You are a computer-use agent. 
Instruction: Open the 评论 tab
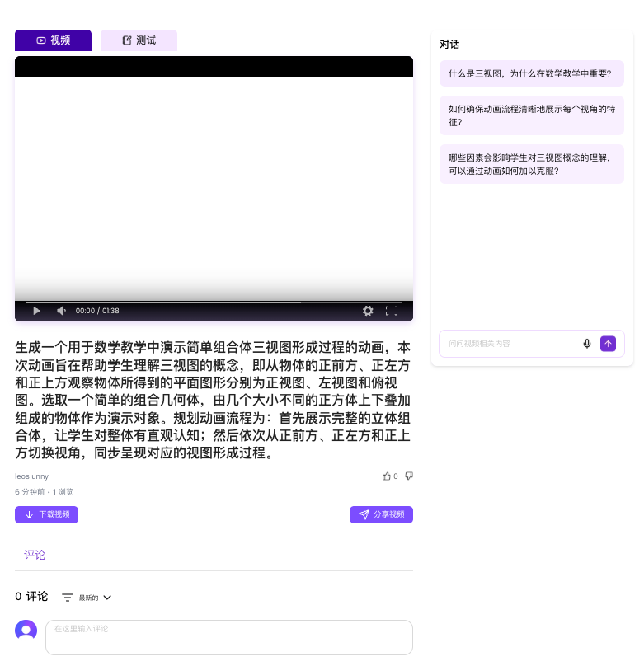[x=35, y=556]
